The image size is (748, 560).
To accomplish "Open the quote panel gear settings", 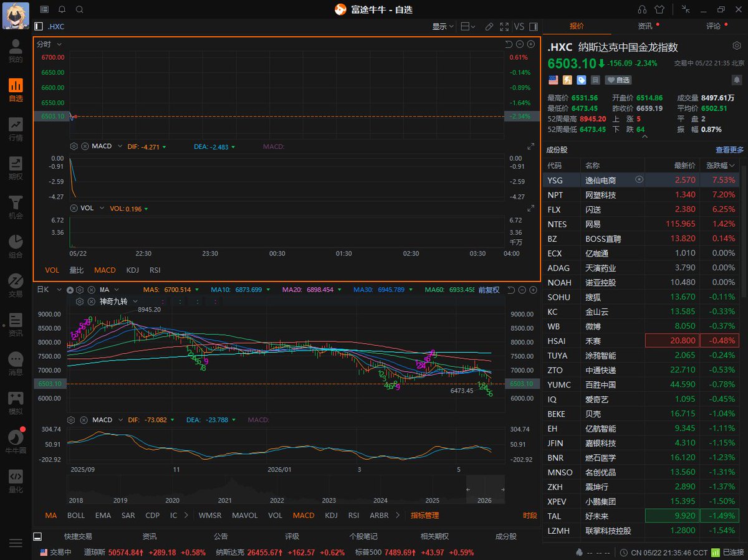I will 736,46.
